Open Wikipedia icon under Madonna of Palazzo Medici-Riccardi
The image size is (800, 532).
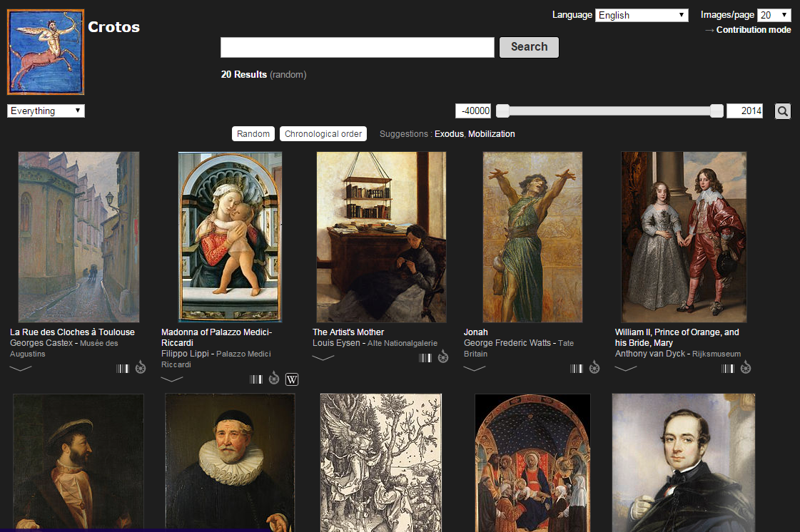[x=292, y=379]
